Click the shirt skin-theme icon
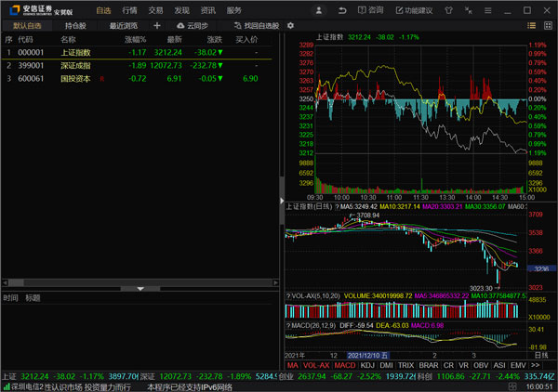 tap(449, 10)
